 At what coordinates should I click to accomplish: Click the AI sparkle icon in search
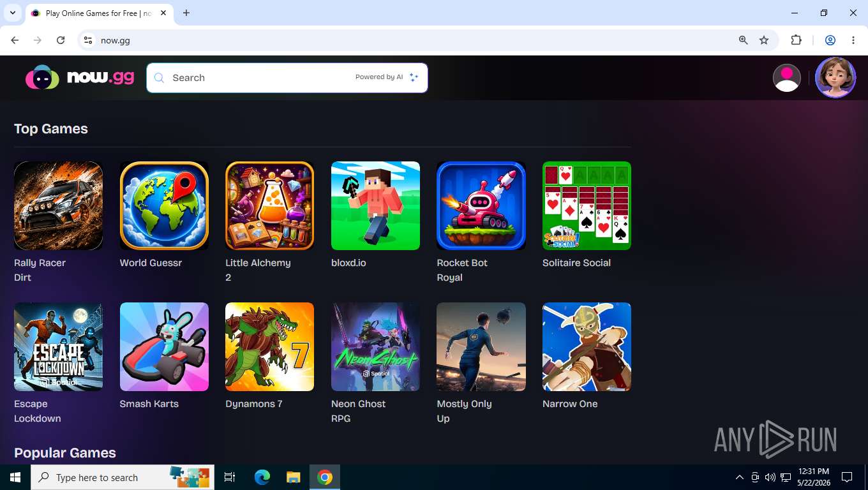click(414, 77)
